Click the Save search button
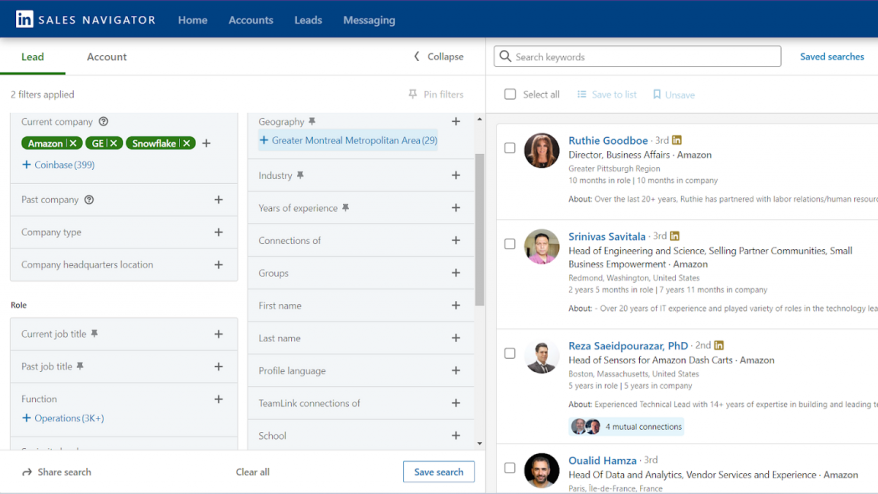This screenshot has height=494, width=878. tap(438, 472)
